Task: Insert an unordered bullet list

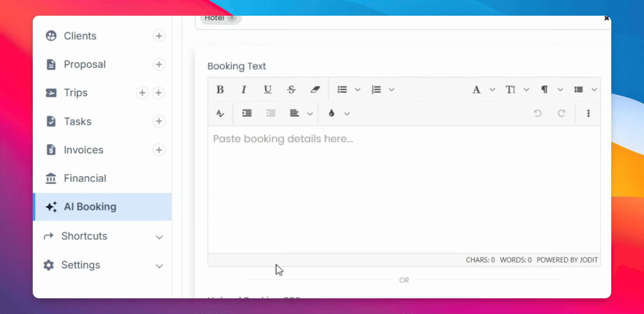Action: tap(343, 89)
